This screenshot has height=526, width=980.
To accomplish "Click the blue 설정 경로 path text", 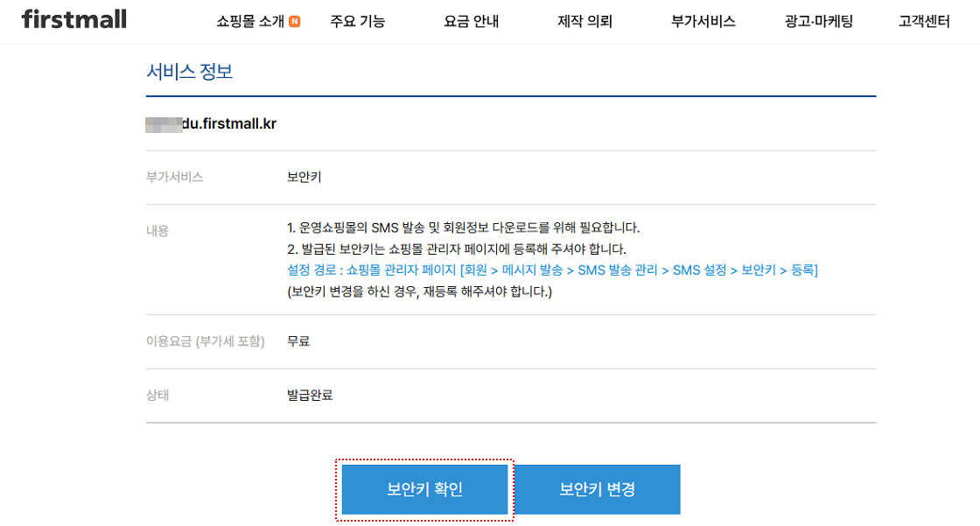I will pos(552,270).
